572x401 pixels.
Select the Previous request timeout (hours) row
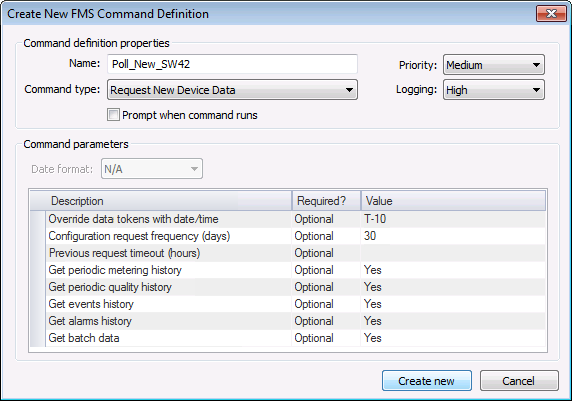pos(288,253)
